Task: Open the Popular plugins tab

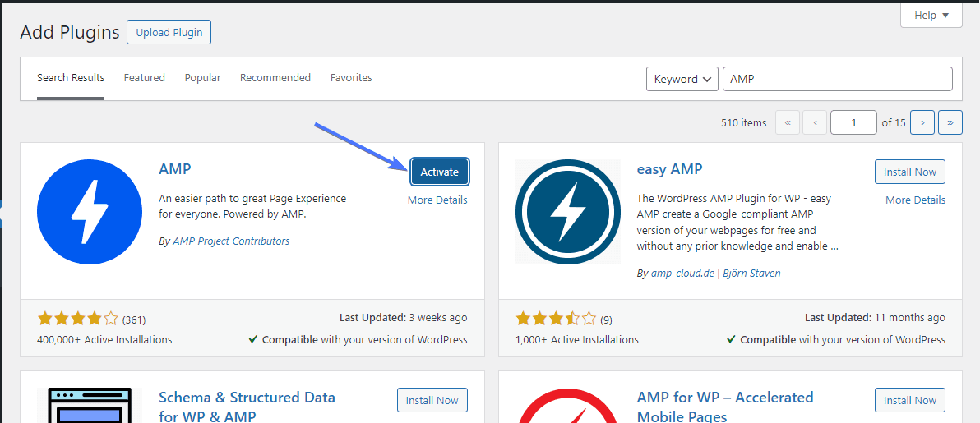Action: click(x=202, y=78)
